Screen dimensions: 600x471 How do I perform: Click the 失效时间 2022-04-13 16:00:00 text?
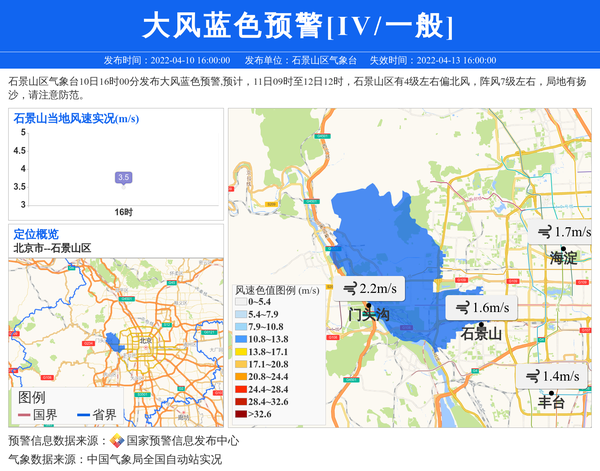tap(433, 60)
